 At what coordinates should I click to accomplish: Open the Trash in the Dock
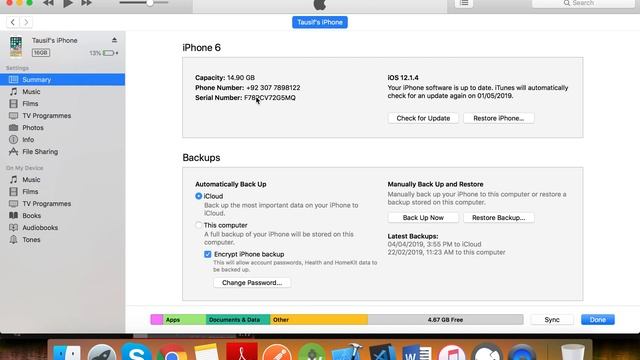[573, 352]
